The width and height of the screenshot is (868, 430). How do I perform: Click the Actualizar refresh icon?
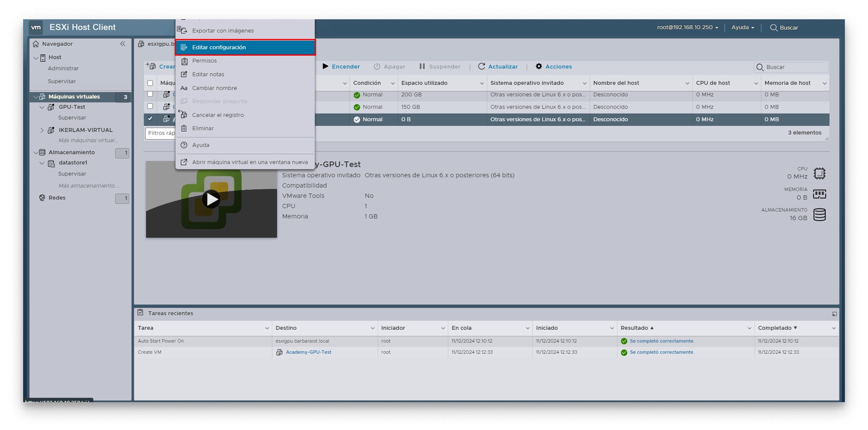pyautogui.click(x=482, y=66)
